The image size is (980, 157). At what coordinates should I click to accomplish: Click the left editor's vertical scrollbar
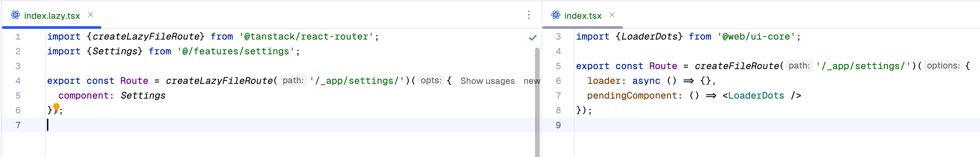click(537, 99)
